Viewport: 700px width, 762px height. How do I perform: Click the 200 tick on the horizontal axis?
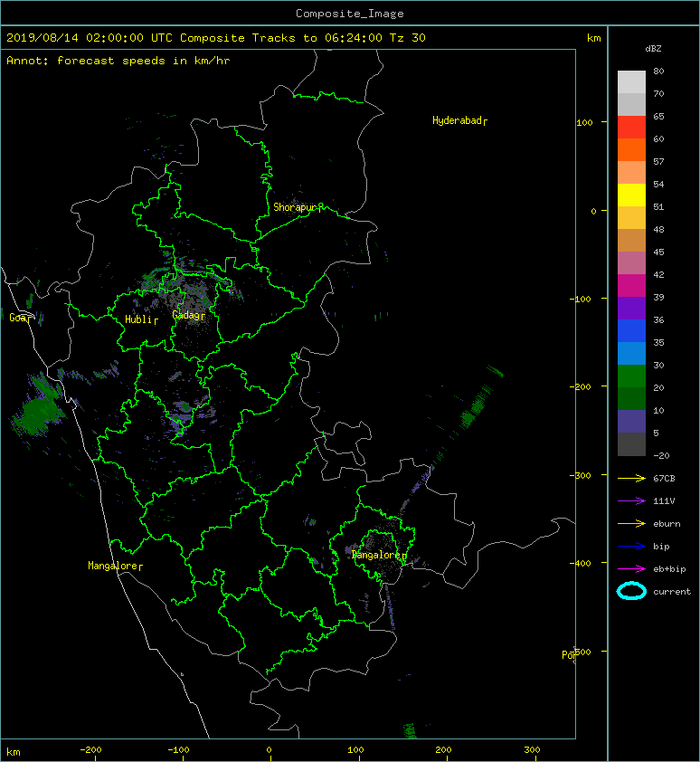click(443, 750)
